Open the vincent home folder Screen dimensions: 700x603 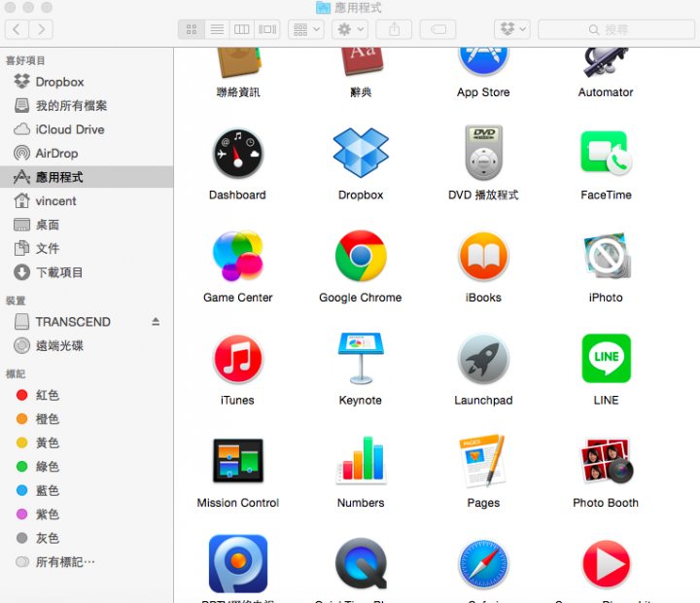(87, 201)
